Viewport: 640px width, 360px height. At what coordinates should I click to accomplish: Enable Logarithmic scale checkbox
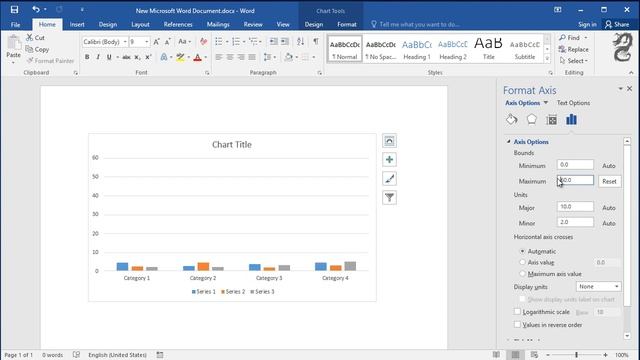pyautogui.click(x=518, y=312)
